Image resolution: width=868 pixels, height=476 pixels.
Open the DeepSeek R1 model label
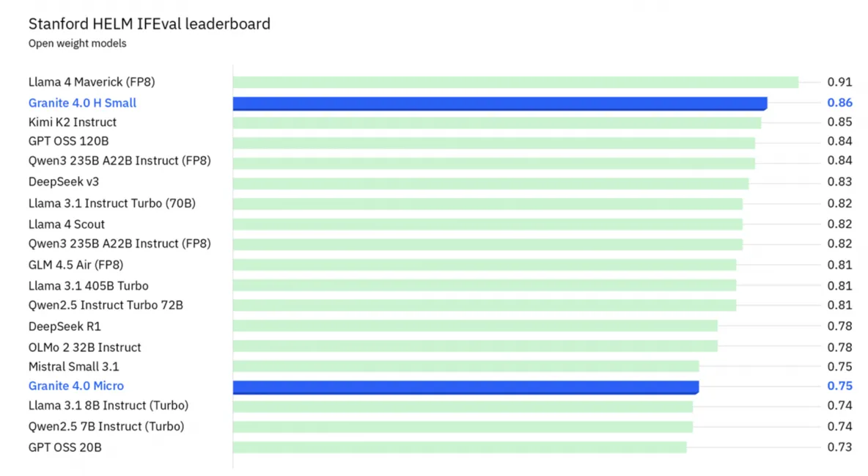(65, 326)
